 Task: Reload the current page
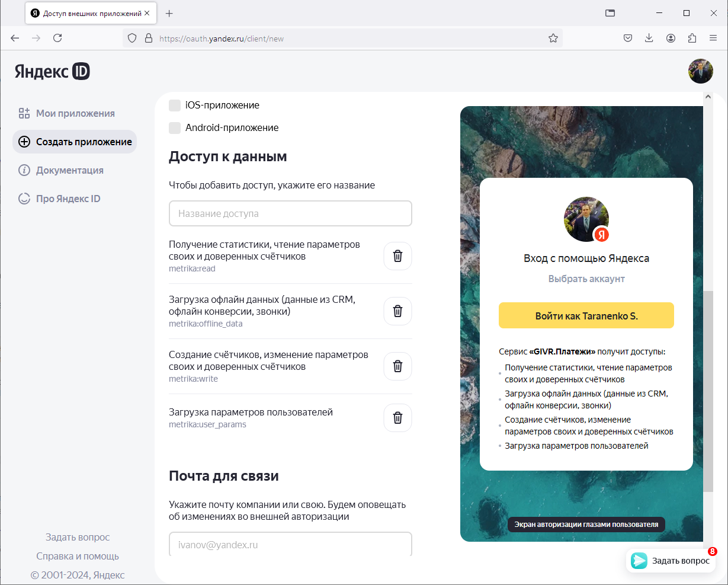coord(57,38)
